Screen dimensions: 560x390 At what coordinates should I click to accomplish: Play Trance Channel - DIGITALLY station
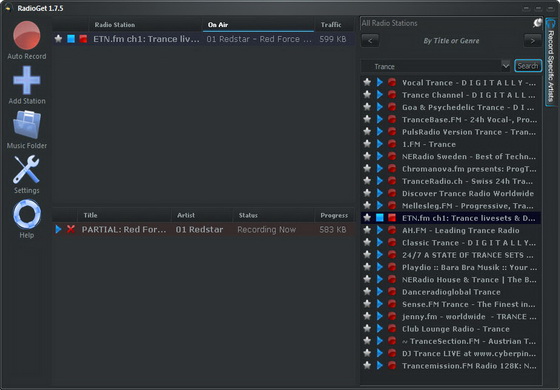tap(380, 95)
